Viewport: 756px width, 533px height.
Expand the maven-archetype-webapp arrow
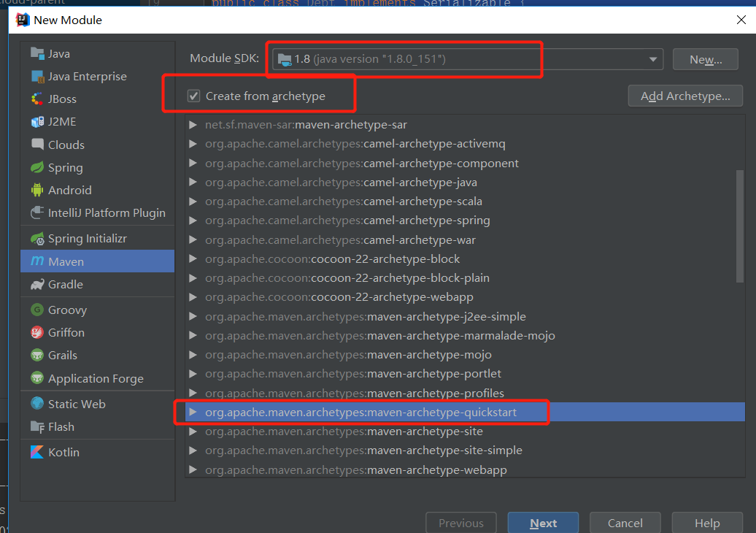coord(193,470)
